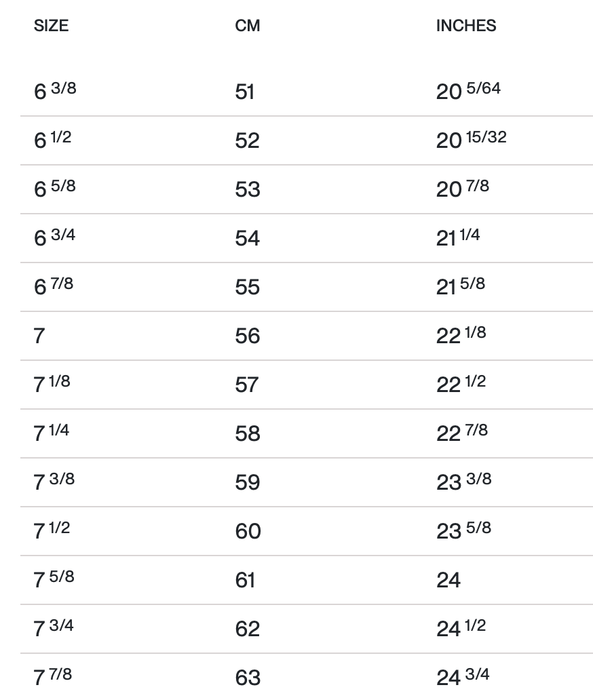Select size 6 3/4 in table
This screenshot has height=700, width=593.
54,237
